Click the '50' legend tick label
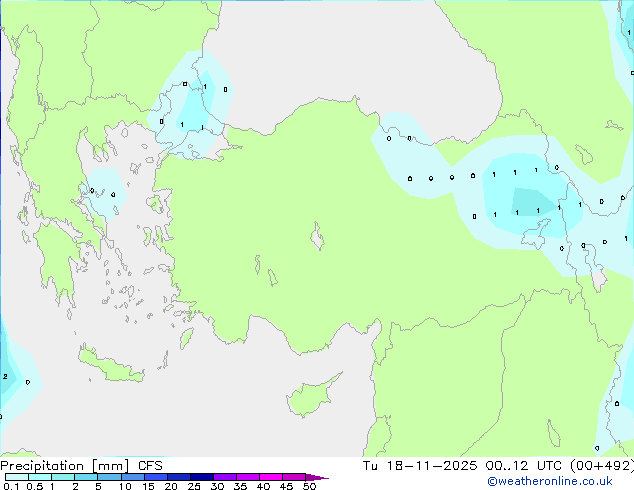 pos(309,486)
